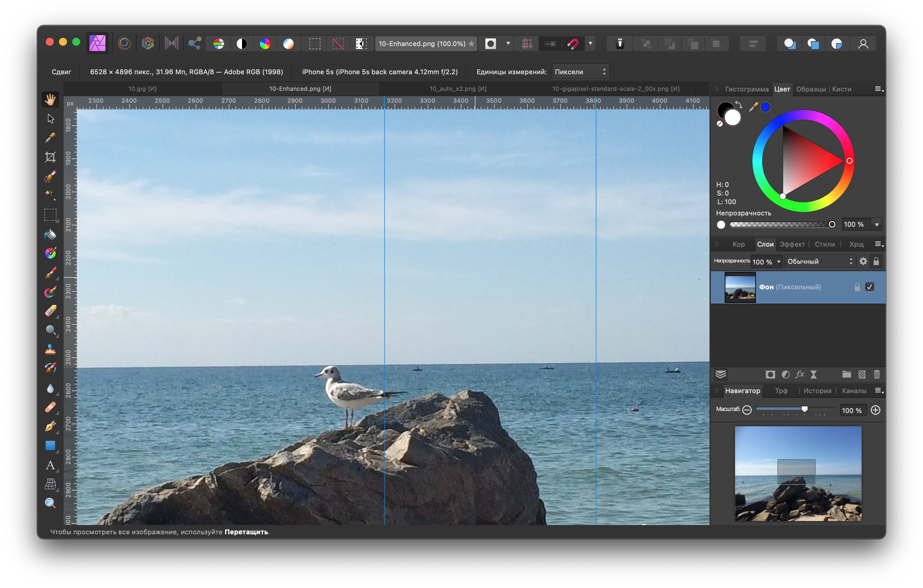Select the Artistic Text tool

pyautogui.click(x=50, y=465)
